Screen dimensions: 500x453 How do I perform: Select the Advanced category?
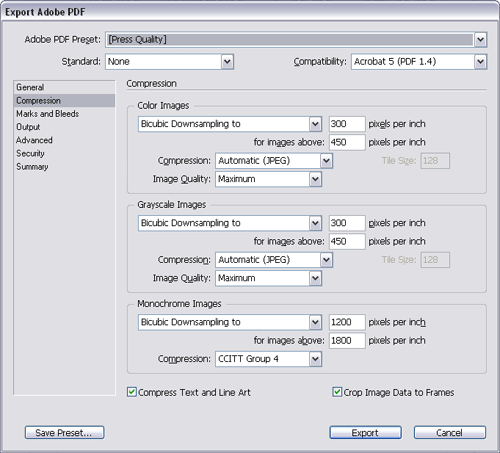pyautogui.click(x=64, y=140)
